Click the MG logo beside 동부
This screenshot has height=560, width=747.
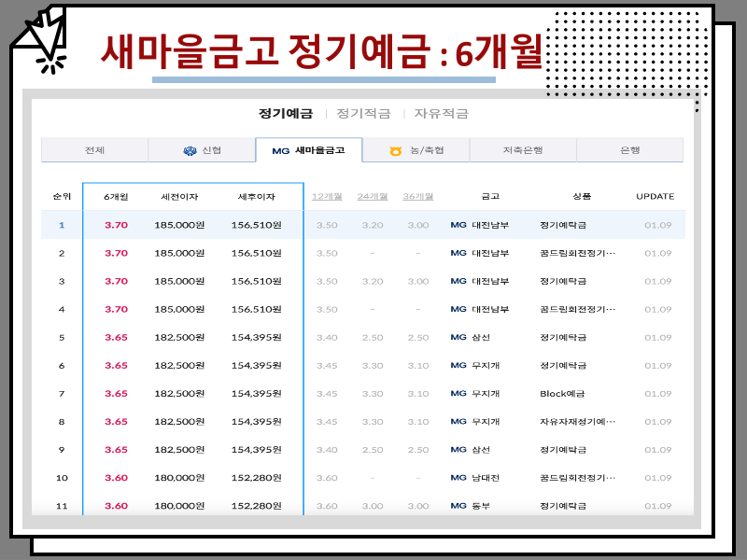(x=458, y=506)
